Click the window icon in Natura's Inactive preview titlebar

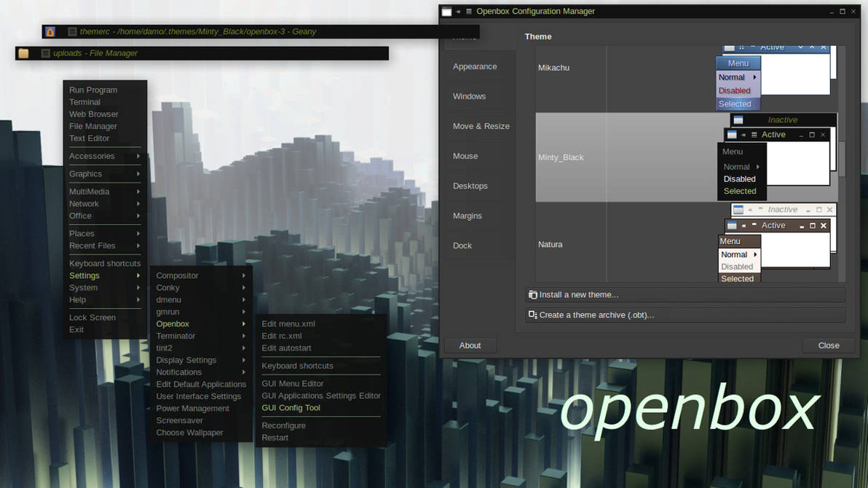738,209
